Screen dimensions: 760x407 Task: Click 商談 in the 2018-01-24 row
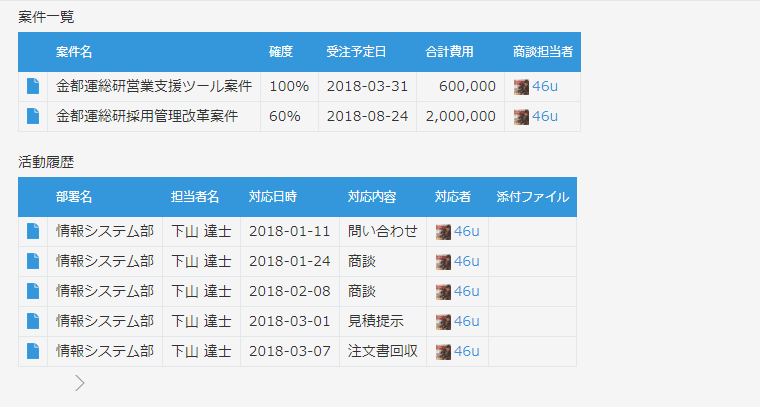362,261
